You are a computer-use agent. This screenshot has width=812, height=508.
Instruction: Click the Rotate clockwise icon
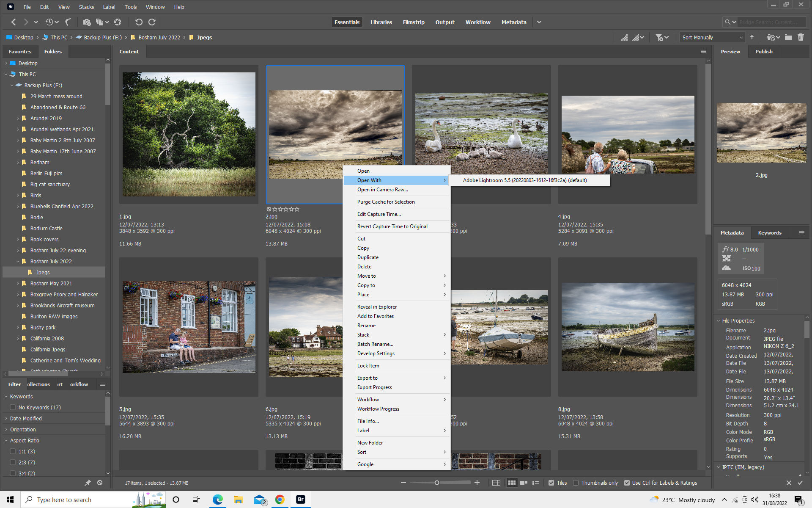[x=151, y=22]
